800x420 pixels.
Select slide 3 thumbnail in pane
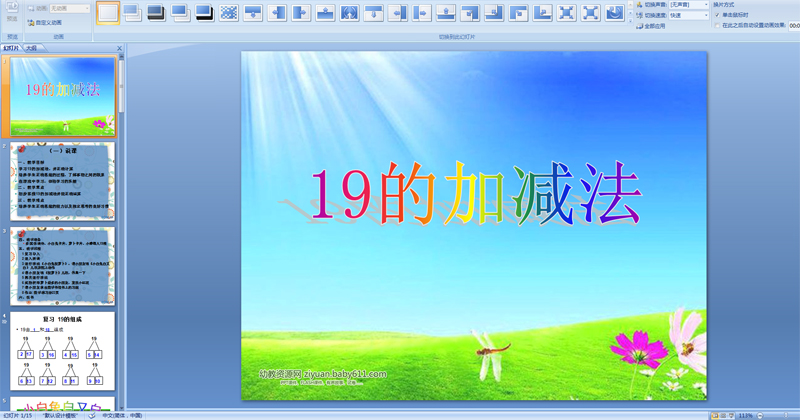(x=63, y=266)
